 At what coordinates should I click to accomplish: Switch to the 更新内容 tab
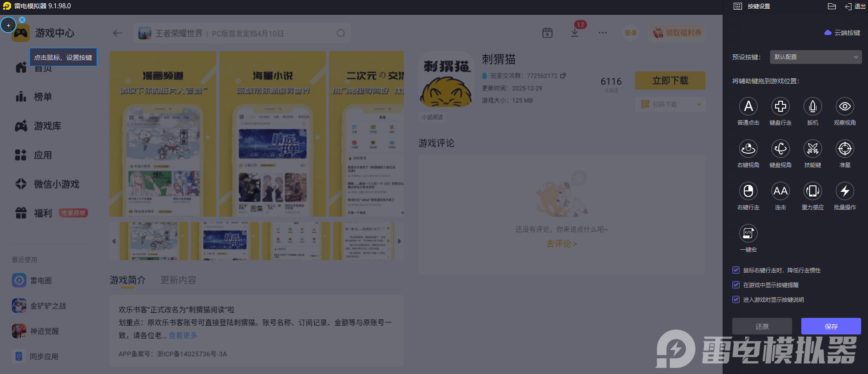[178, 280]
